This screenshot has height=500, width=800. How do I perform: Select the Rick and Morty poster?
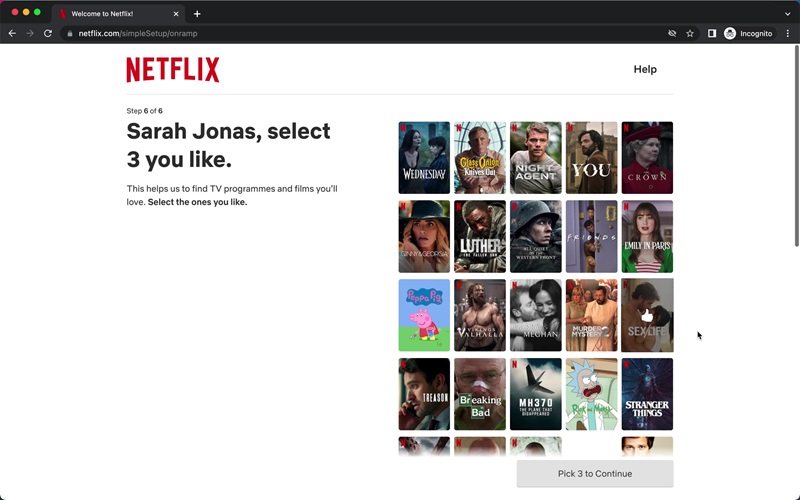pyautogui.click(x=591, y=394)
